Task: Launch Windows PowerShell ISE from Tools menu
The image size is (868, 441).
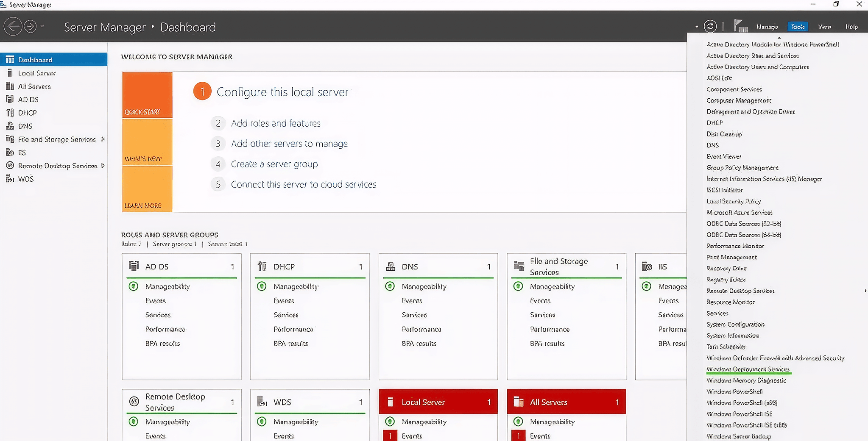Action: pos(740,414)
